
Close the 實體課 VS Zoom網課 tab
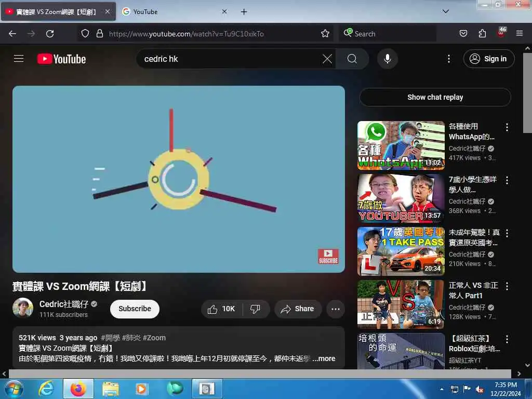pyautogui.click(x=107, y=12)
